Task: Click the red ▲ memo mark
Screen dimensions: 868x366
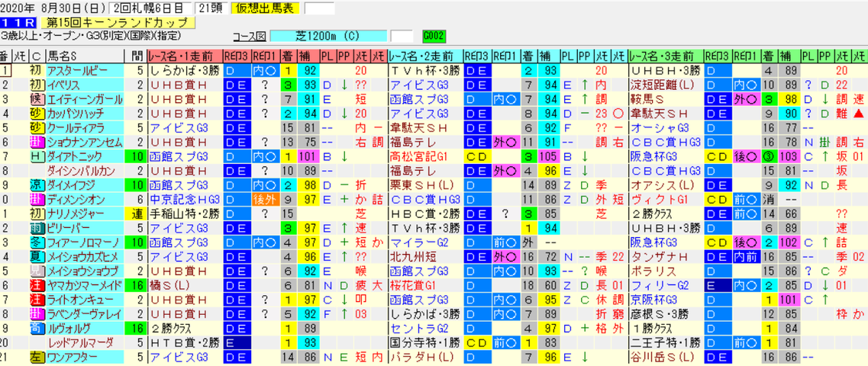Action: 859,114
